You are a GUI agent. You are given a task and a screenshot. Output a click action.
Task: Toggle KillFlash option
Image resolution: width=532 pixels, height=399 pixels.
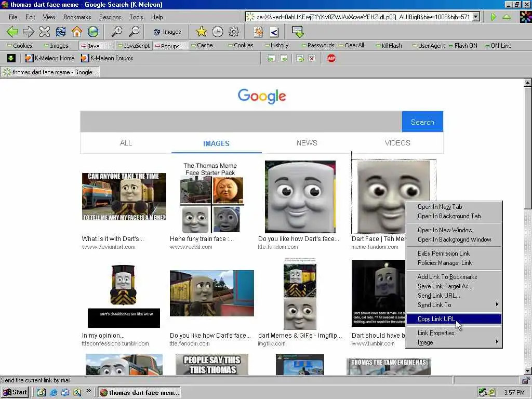389,46
